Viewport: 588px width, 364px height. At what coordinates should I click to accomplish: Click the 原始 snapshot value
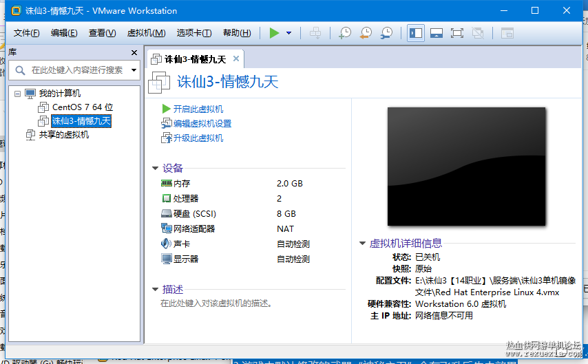(423, 269)
